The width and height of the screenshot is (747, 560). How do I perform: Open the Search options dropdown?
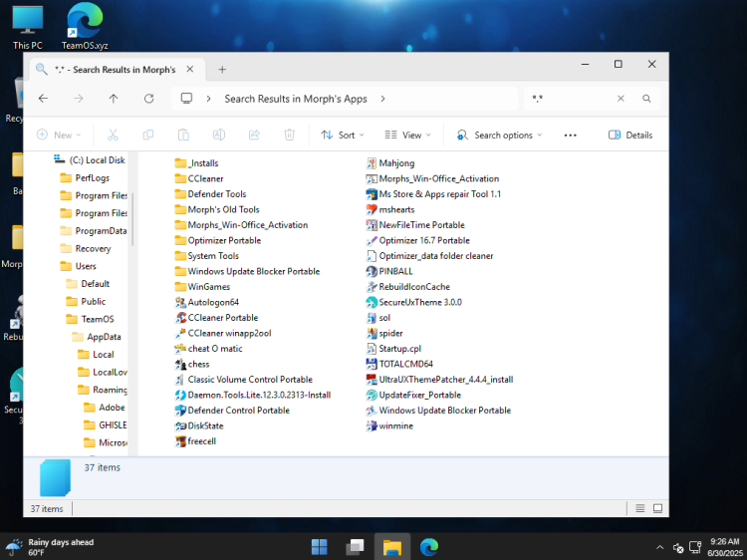click(499, 135)
